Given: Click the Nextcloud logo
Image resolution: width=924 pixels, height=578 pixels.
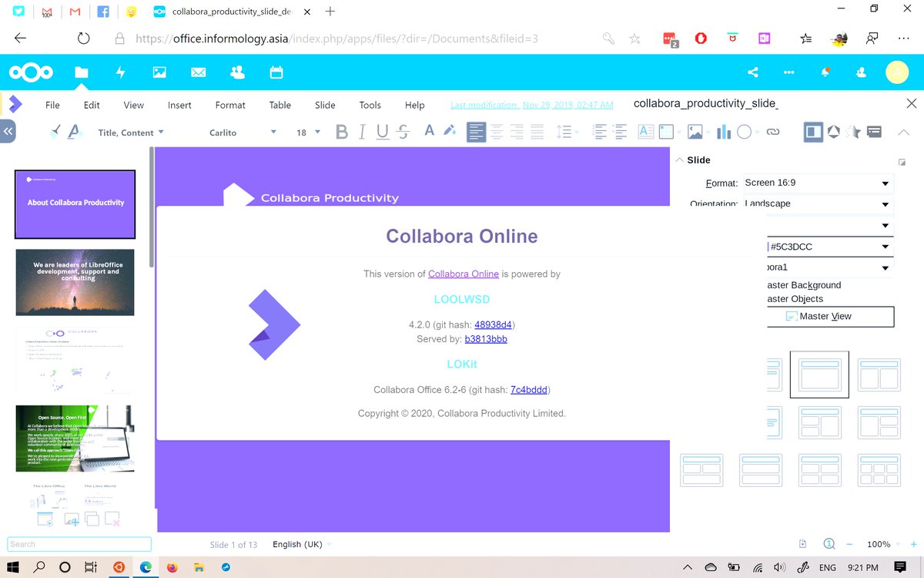Looking at the screenshot, I should tap(32, 72).
